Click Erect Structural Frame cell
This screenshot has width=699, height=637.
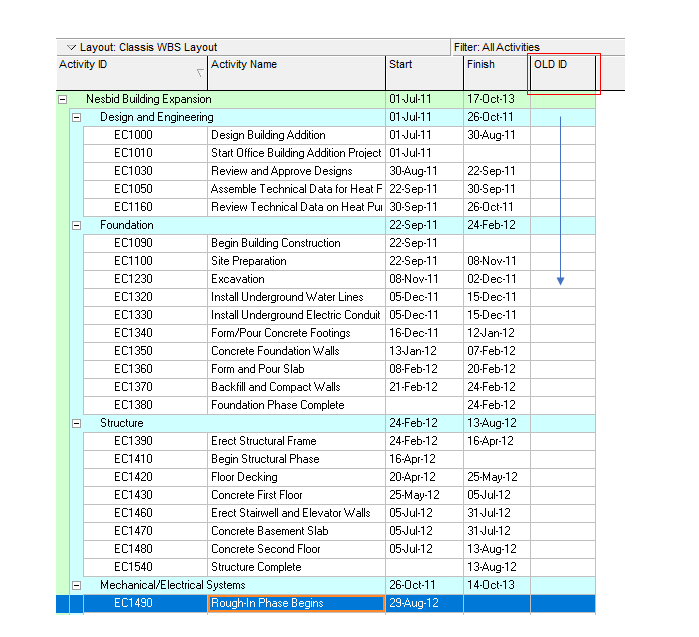296,441
